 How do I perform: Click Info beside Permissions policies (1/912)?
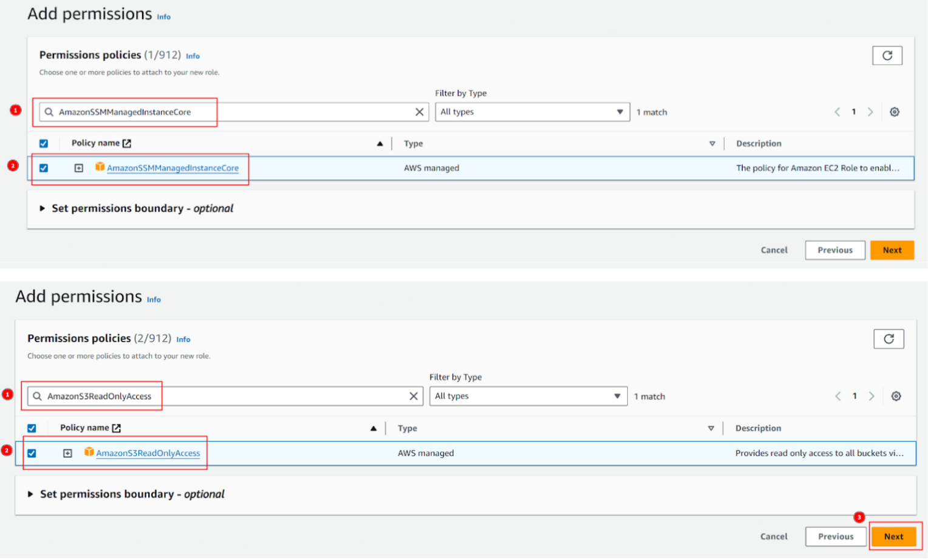[x=193, y=56]
